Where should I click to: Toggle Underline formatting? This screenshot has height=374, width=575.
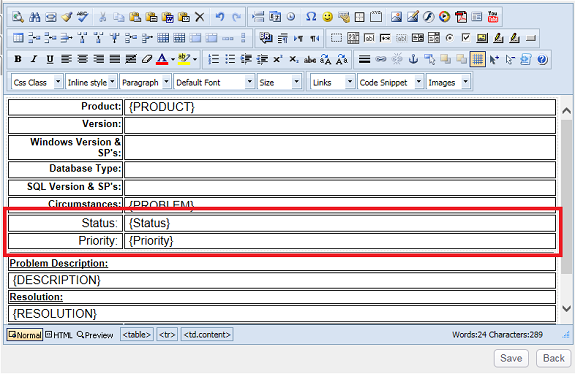click(x=50, y=59)
